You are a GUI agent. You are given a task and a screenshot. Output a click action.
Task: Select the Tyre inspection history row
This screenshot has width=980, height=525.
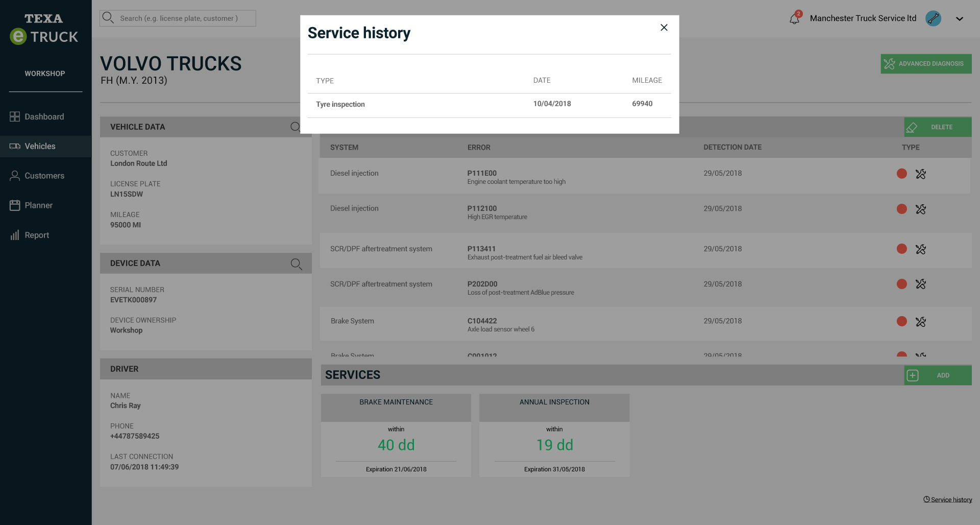pos(489,105)
